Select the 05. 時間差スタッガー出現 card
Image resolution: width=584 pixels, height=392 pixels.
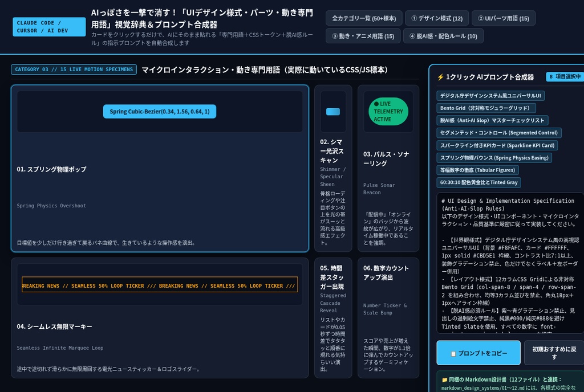coord(333,318)
